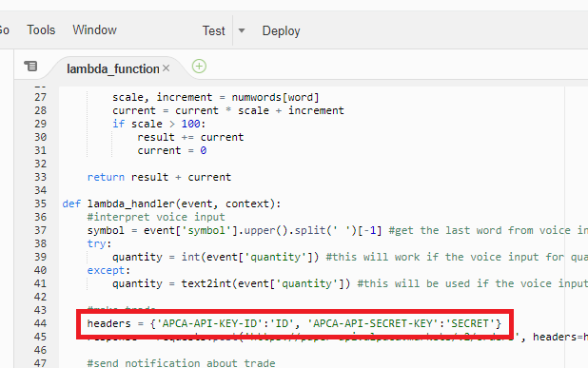Viewport: 588px width, 368px height.
Task: Click 'return result + current' line
Action: point(159,177)
